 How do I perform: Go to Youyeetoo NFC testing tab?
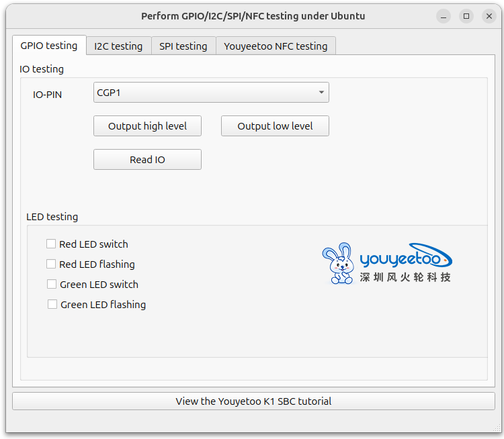[276, 46]
